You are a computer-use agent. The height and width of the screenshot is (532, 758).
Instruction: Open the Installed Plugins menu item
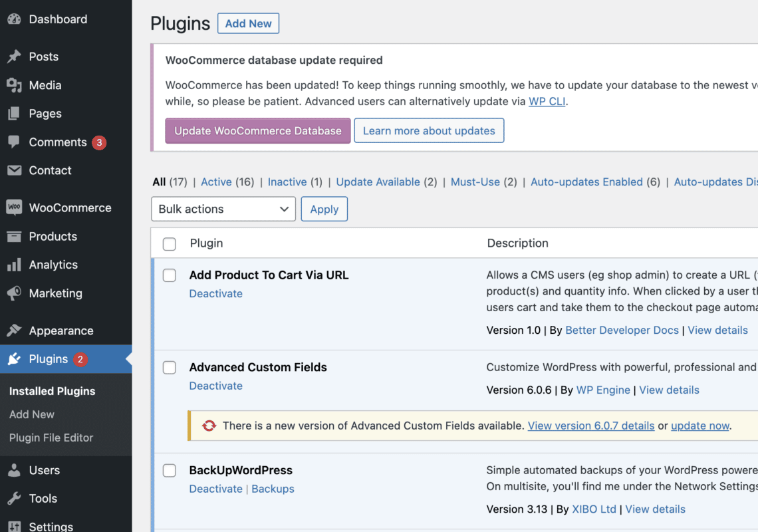point(53,391)
